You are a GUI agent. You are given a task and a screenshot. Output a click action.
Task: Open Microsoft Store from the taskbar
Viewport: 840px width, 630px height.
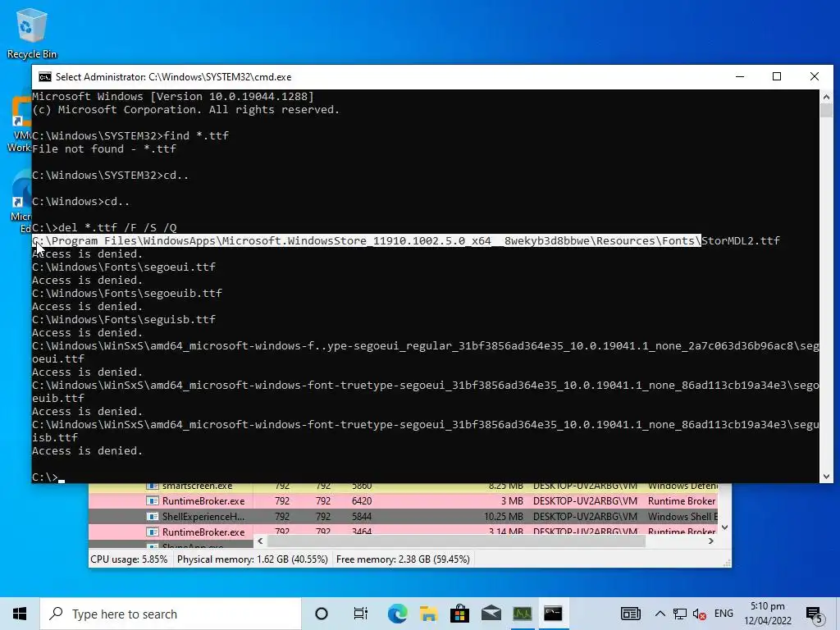459,614
